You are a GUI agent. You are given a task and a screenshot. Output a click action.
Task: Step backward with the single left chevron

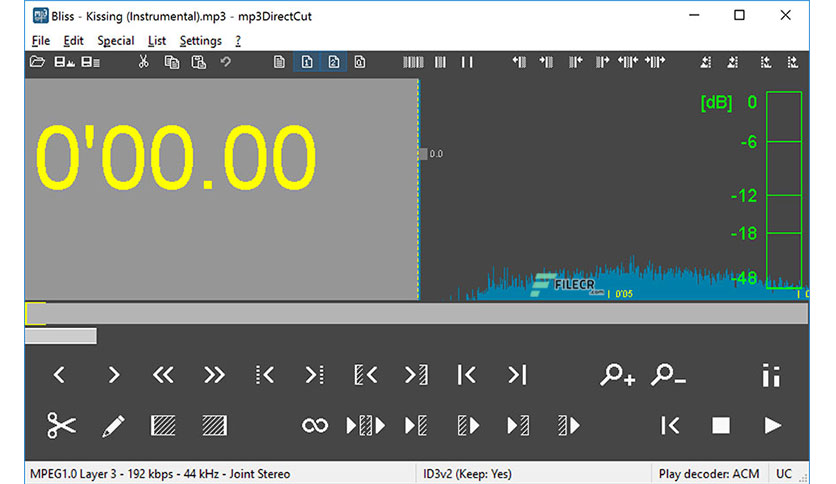(x=59, y=375)
